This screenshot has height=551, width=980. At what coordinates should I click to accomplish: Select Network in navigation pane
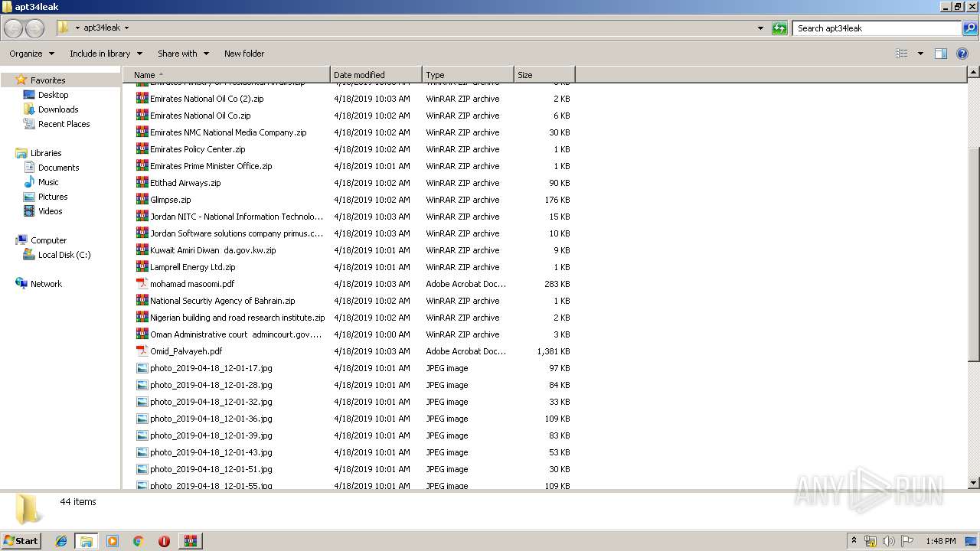point(46,284)
